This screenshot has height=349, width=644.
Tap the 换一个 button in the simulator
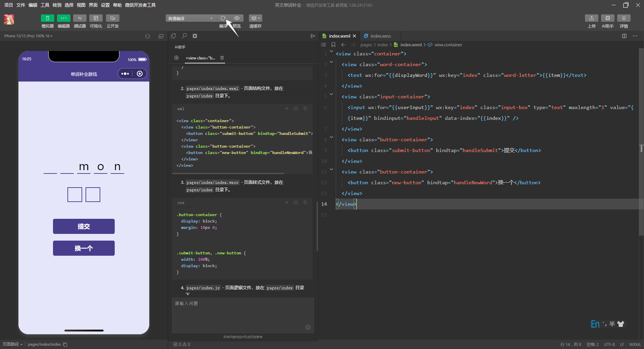[x=84, y=248]
